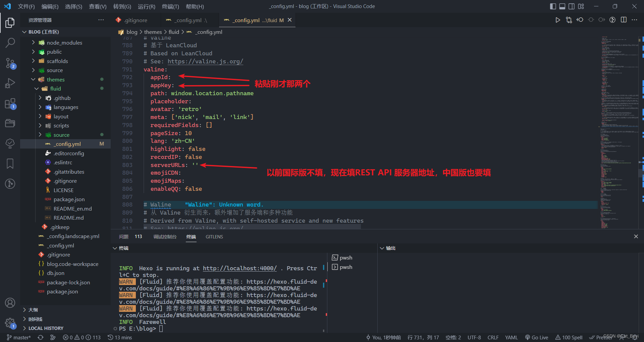Screen dimensions: 644x342
Task: Click errors and warnings count in status bar
Action: (82, 337)
